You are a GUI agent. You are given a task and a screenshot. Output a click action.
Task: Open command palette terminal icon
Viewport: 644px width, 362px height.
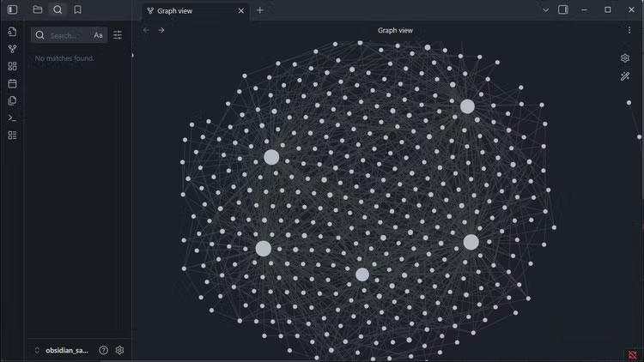[12, 118]
